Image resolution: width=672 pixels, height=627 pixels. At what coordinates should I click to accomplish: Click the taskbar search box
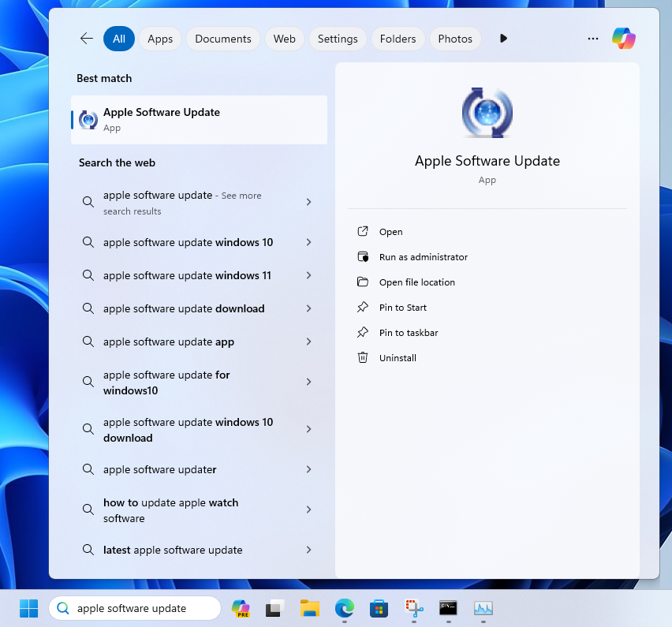point(135,608)
